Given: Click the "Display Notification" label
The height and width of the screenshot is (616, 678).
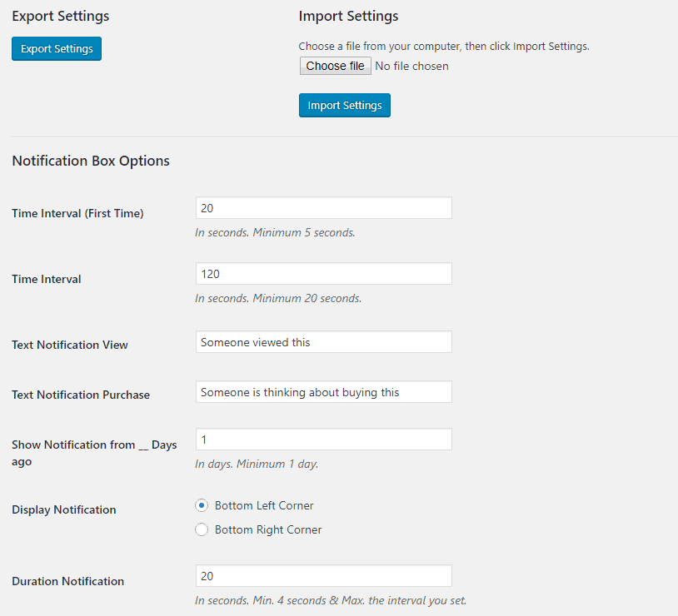Looking at the screenshot, I should click(x=64, y=509).
